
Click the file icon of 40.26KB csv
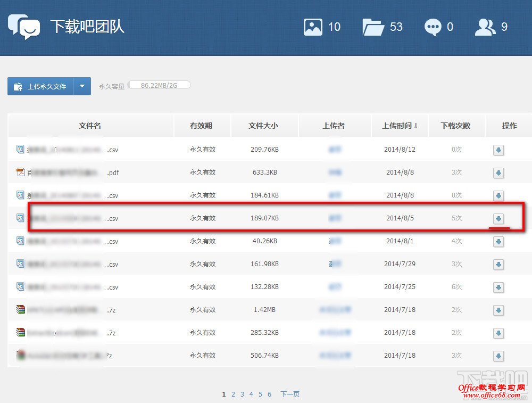click(20, 241)
